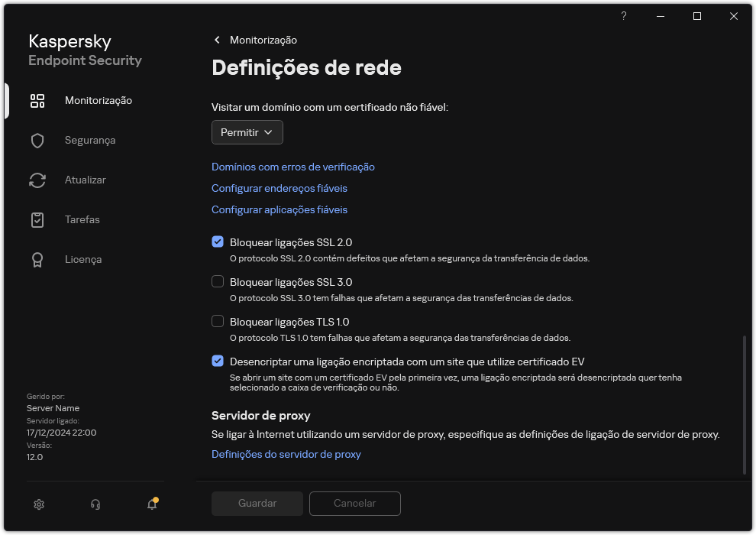Open support via the headset icon
This screenshot has width=756, height=535.
(x=95, y=504)
